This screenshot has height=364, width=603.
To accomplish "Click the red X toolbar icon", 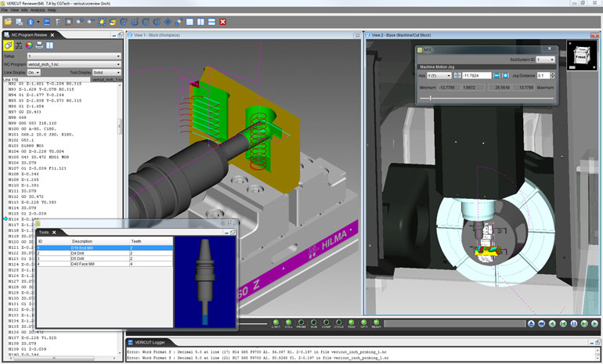I will [x=223, y=21].
